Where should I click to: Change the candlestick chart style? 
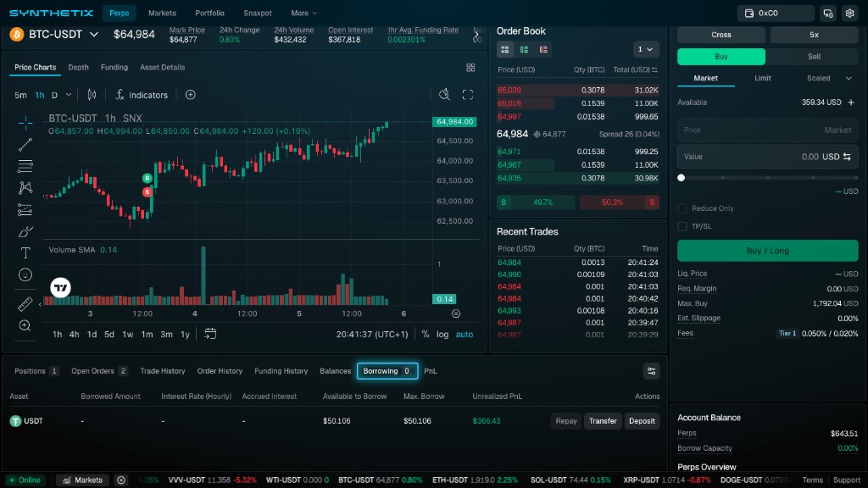(x=92, y=95)
